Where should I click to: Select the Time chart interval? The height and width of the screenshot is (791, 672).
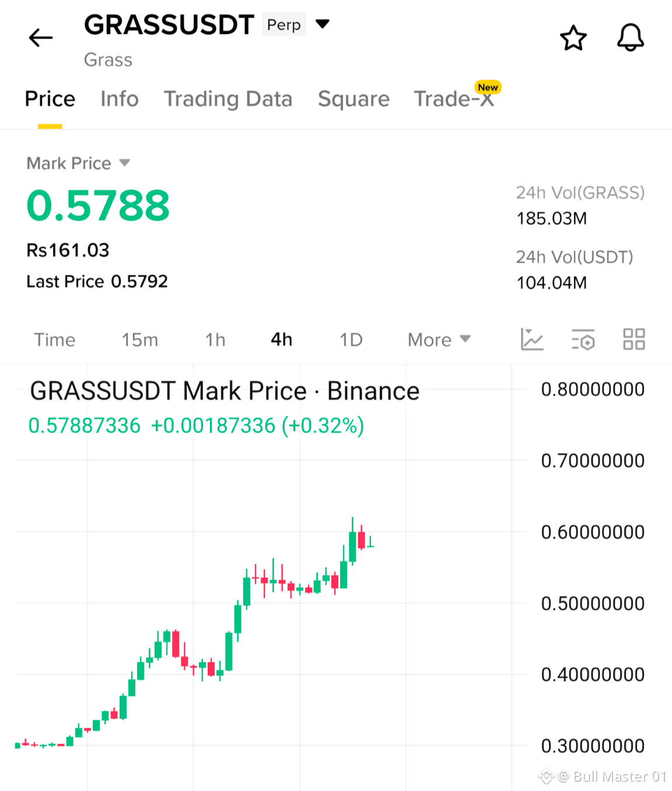pyautogui.click(x=55, y=340)
